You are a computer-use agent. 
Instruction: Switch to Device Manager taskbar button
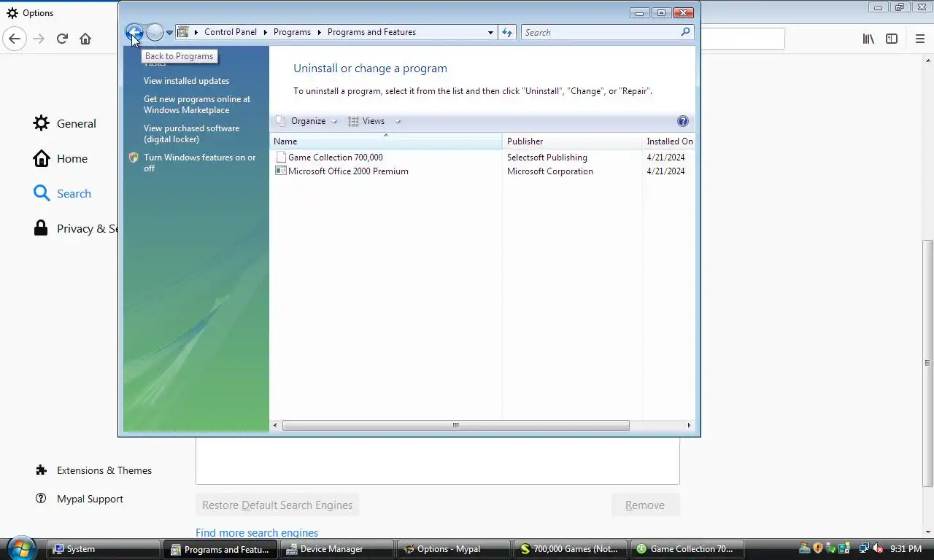(x=337, y=549)
